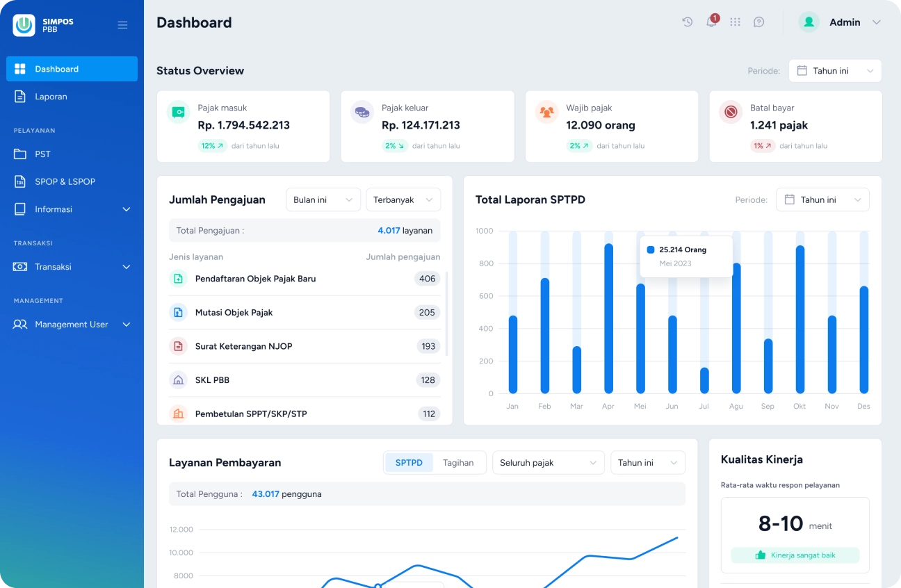This screenshot has height=588, width=901.
Task: Click the 4.017 layanan total value
Action: coord(405,231)
